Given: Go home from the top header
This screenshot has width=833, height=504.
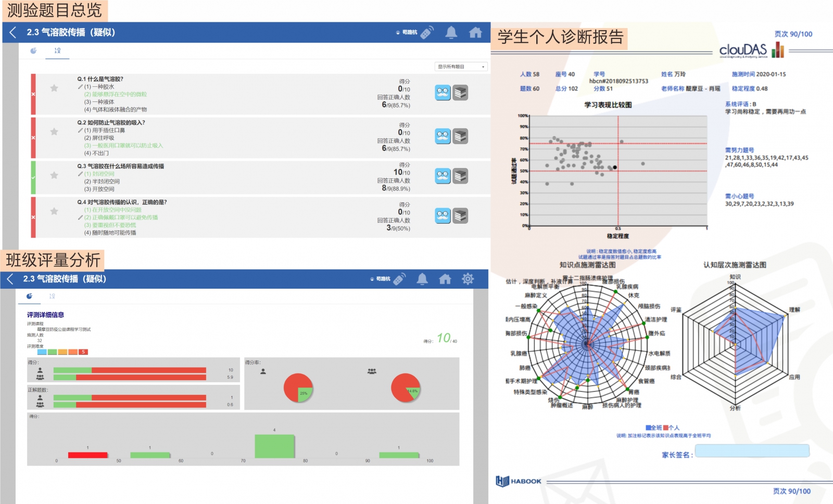Looking at the screenshot, I should pos(475,32).
